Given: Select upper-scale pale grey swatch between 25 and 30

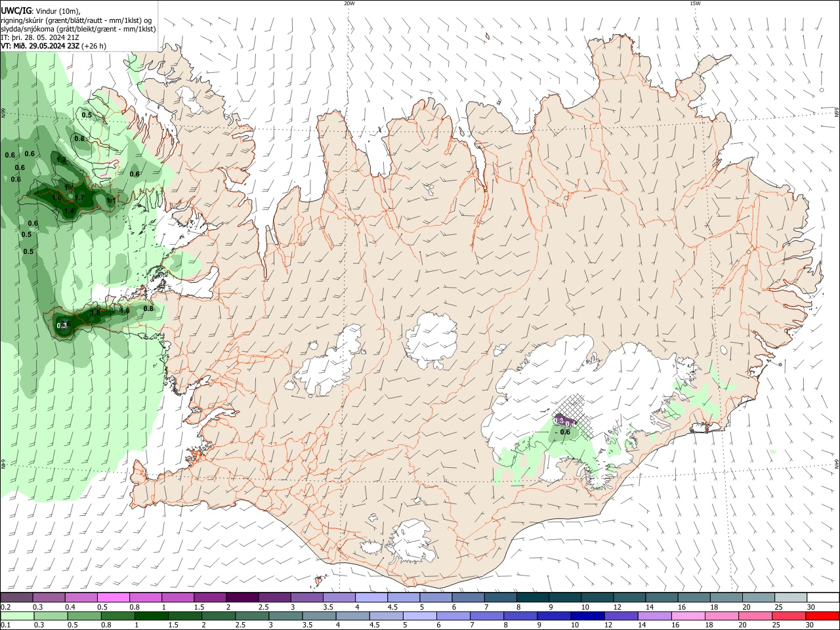Looking at the screenshot, I should [790, 597].
